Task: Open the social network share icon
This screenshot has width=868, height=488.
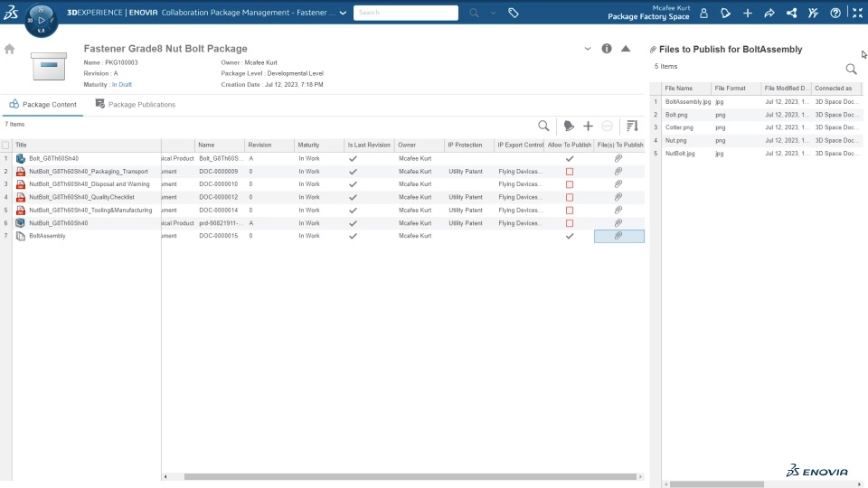Action: pyautogui.click(x=792, y=13)
